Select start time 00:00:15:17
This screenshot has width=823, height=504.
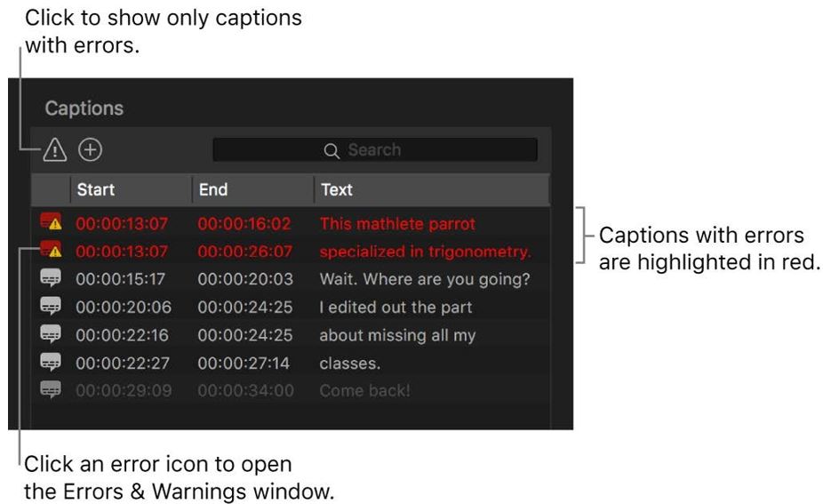(x=121, y=280)
